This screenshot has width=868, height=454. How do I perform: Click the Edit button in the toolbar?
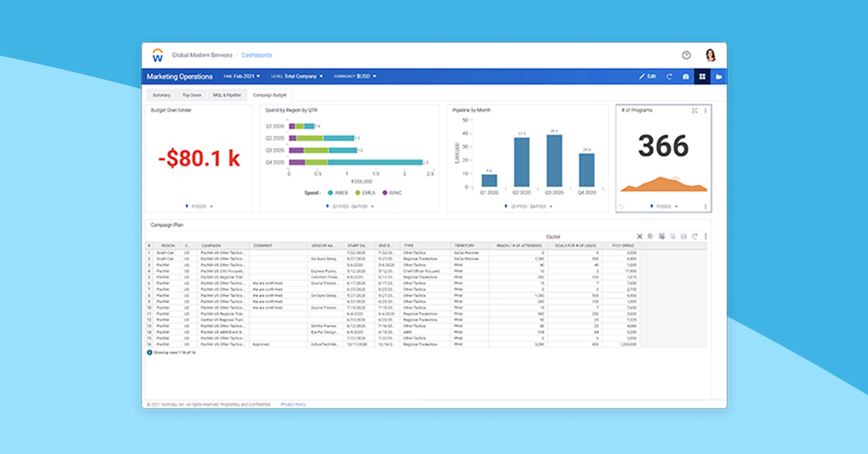[647, 76]
